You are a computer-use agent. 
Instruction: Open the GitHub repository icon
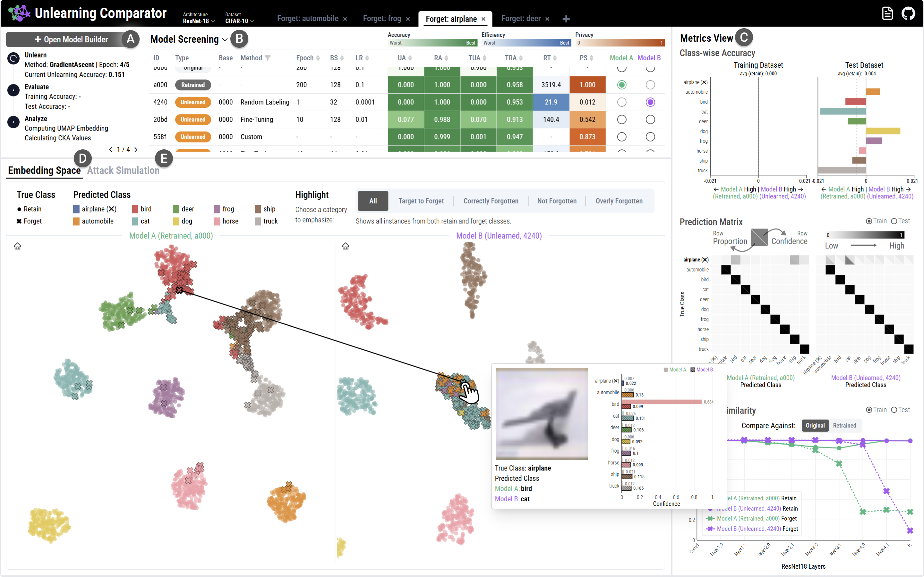point(908,13)
